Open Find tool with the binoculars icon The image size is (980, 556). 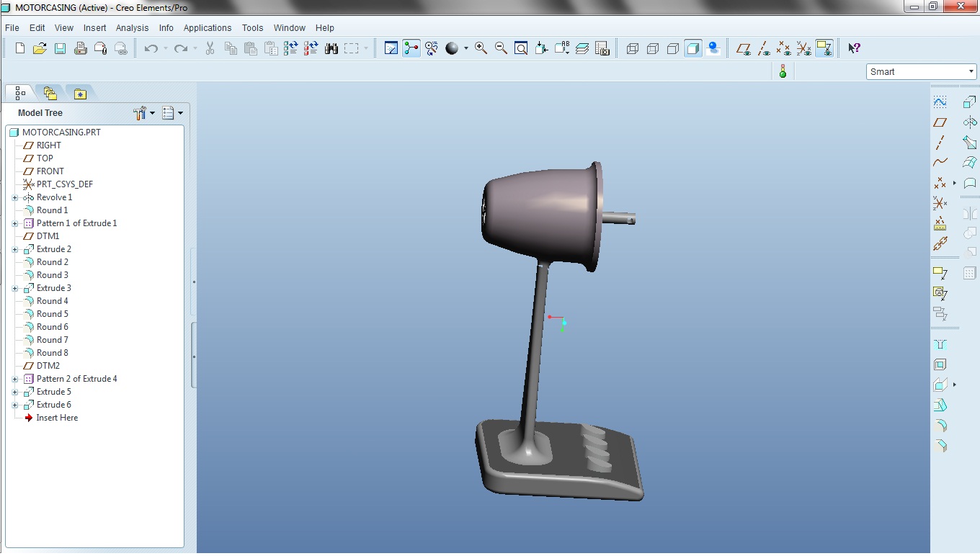tap(331, 48)
